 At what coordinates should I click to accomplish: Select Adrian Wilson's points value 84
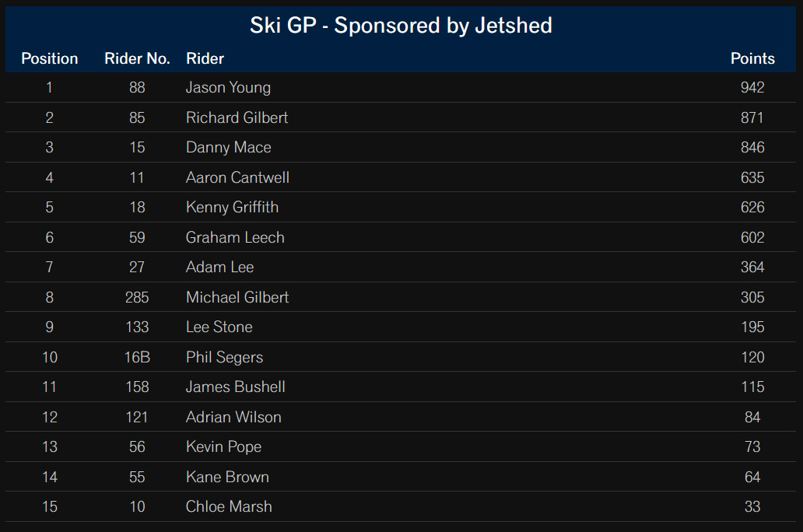pos(752,417)
